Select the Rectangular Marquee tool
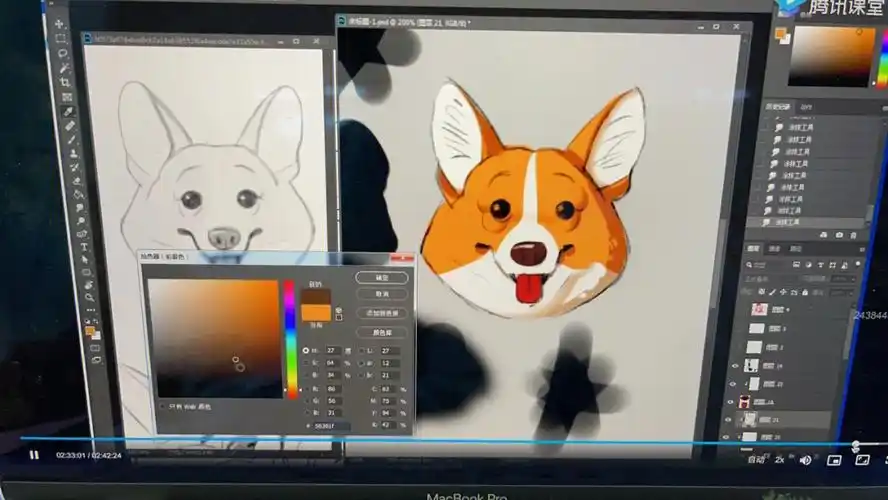 [x=60, y=39]
